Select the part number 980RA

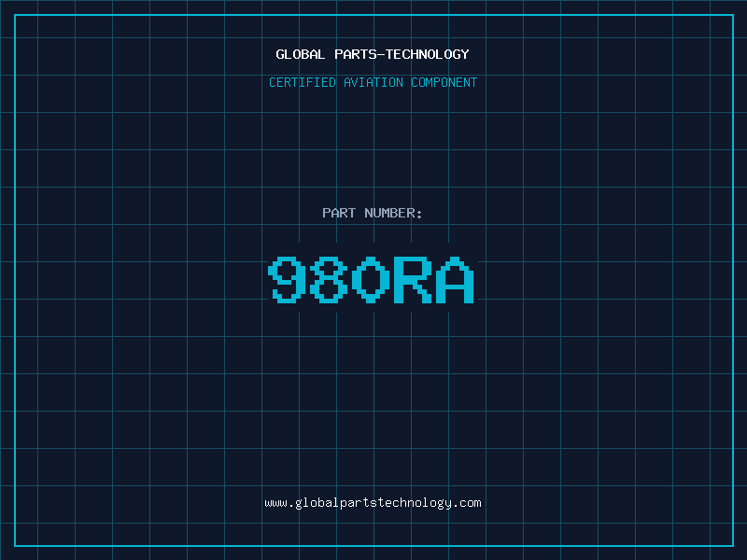click(x=371, y=279)
